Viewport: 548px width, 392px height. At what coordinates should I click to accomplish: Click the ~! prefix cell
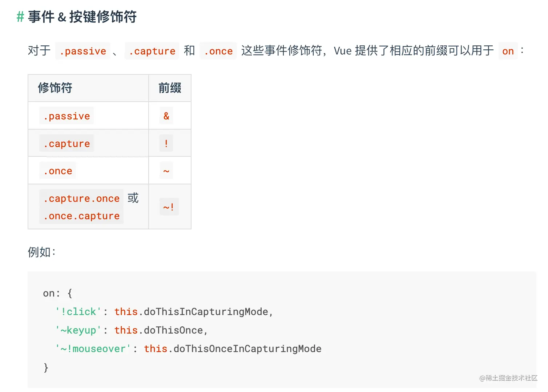(x=170, y=207)
